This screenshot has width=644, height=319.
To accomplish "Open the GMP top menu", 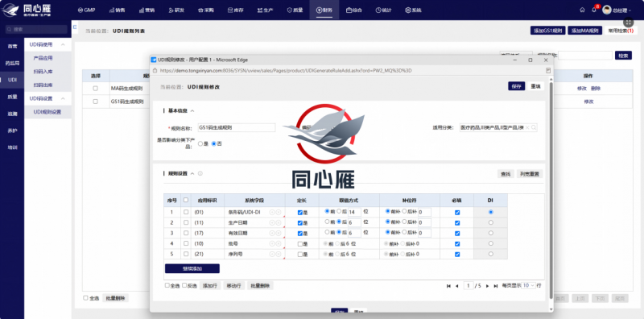I will 86,10.
